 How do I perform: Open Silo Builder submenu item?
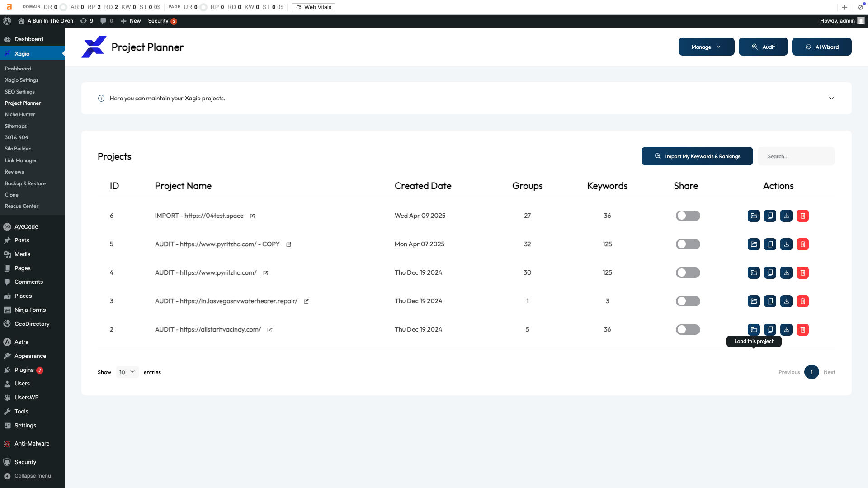(18, 149)
